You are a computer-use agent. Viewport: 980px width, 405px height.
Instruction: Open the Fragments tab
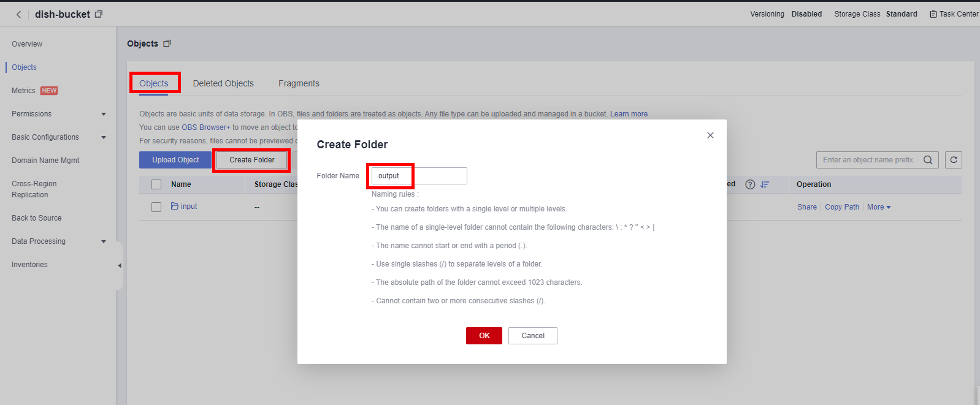[x=299, y=83]
